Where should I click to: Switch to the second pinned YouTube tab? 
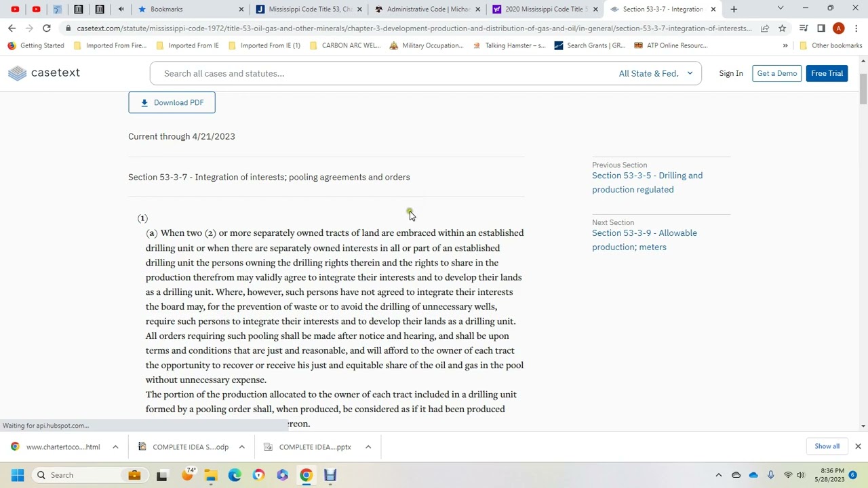36,9
